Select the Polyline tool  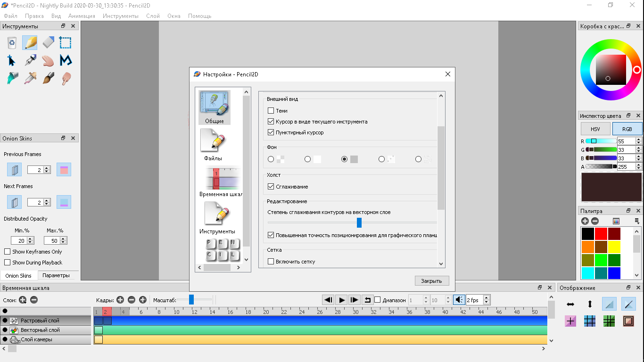pyautogui.click(x=66, y=60)
